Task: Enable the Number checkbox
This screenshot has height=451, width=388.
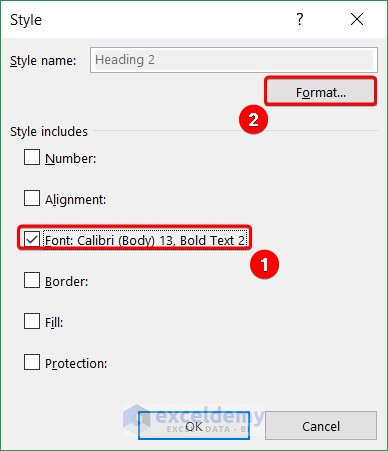Action: point(32,157)
